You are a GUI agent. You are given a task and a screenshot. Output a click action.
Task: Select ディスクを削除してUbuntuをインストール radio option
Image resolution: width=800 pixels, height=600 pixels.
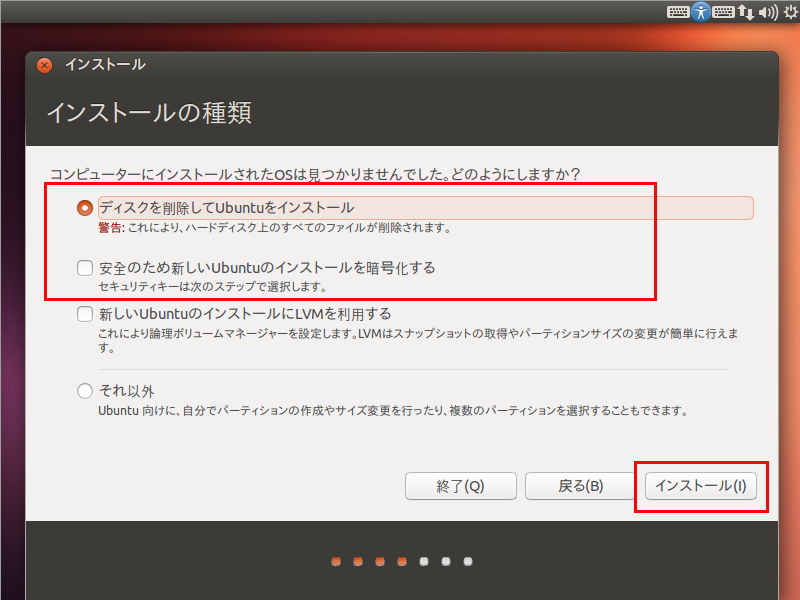coord(85,208)
